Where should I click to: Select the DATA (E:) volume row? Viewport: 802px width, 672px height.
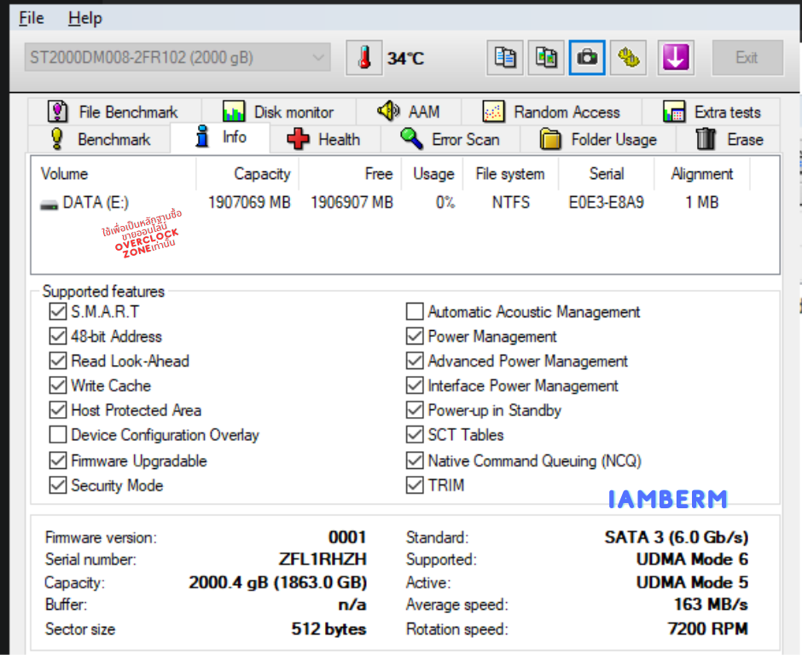[94, 203]
